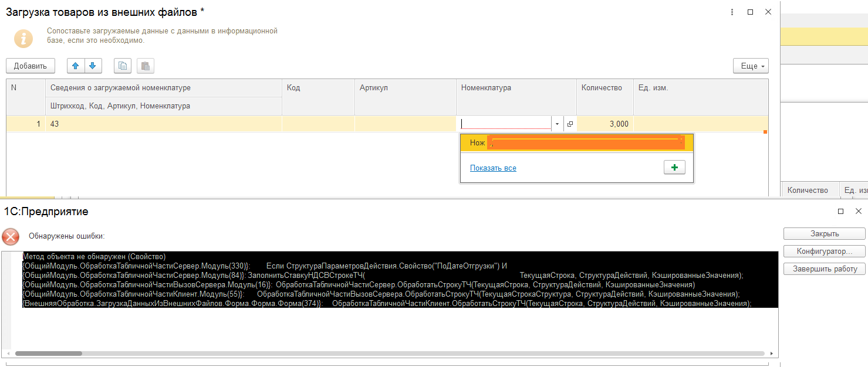Click the Артикул column header
The height and width of the screenshot is (367, 868).
click(x=406, y=97)
